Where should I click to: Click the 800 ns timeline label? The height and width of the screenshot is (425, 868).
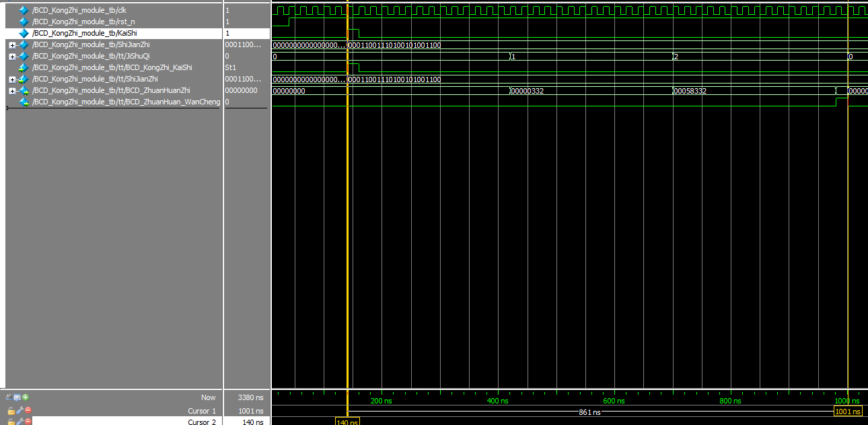point(729,401)
